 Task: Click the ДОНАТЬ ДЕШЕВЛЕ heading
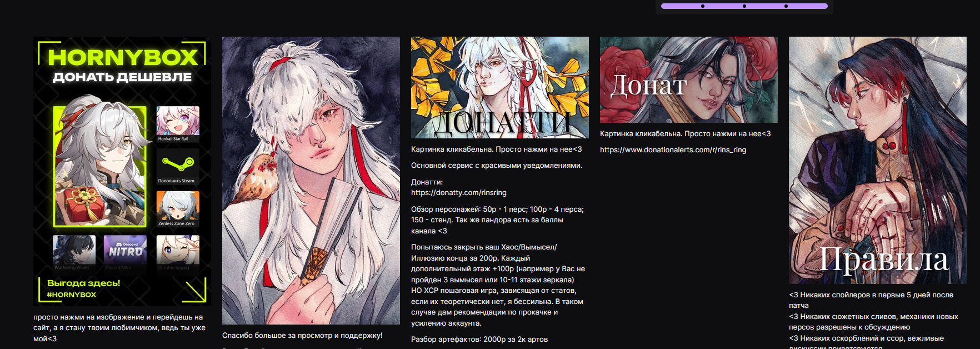pyautogui.click(x=122, y=77)
